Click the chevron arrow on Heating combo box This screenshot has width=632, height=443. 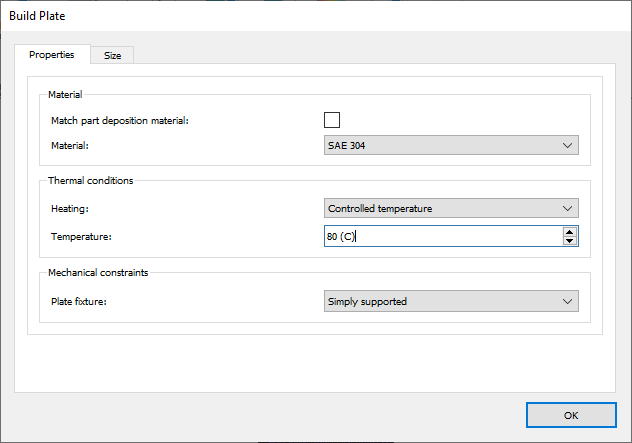coord(568,208)
